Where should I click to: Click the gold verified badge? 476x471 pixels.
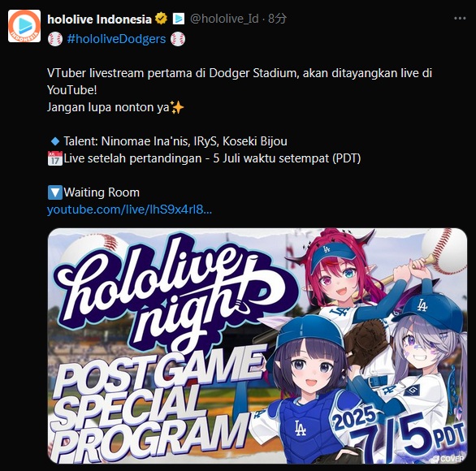pyautogui.click(x=161, y=19)
